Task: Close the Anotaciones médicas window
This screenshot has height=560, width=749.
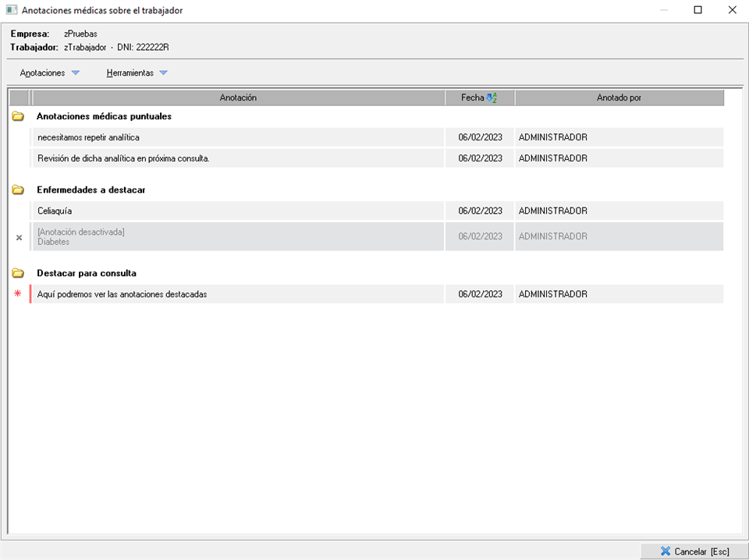Action: [733, 10]
